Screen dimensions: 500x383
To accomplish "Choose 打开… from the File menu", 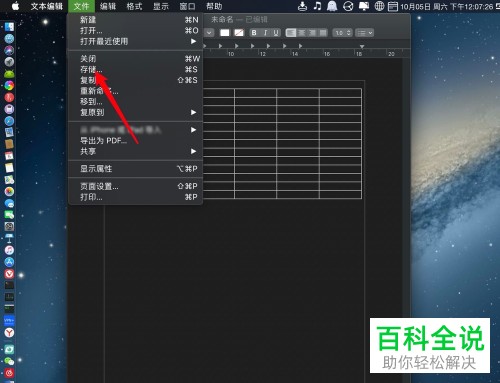I will tap(135, 31).
